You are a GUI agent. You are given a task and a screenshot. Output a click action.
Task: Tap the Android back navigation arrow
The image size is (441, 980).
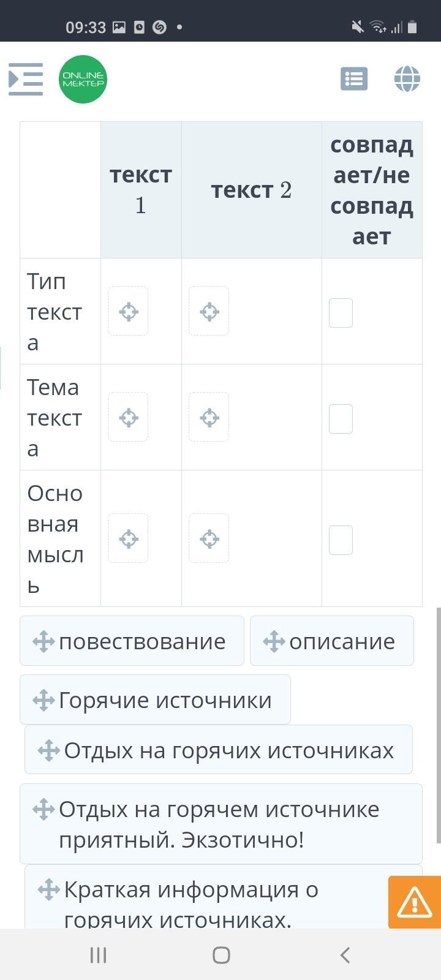point(345,954)
